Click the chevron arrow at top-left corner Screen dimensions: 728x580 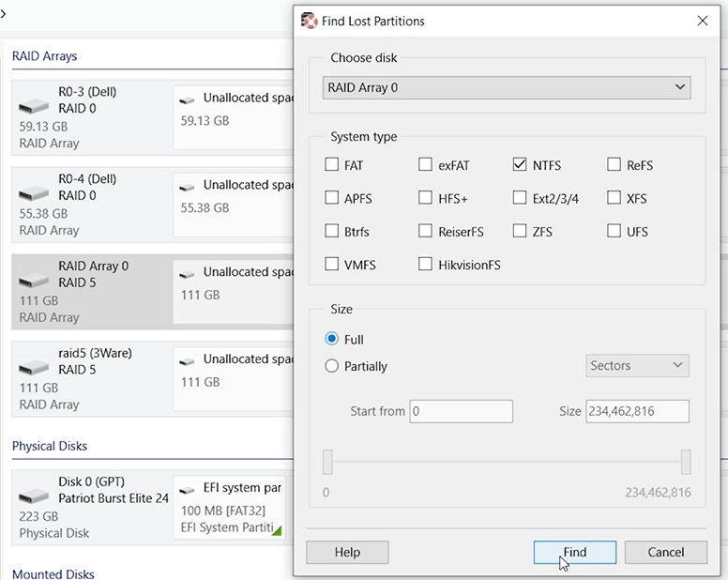3,14
